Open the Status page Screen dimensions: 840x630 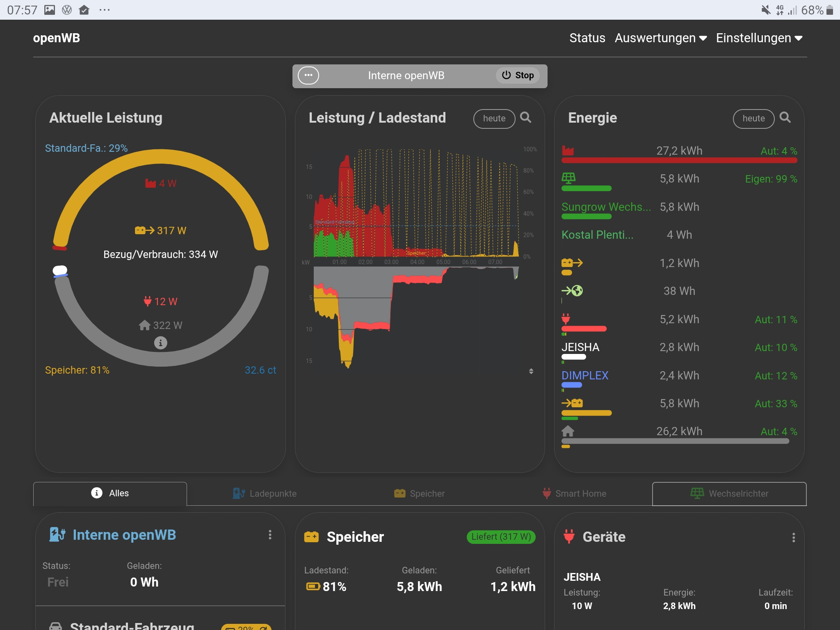(587, 38)
